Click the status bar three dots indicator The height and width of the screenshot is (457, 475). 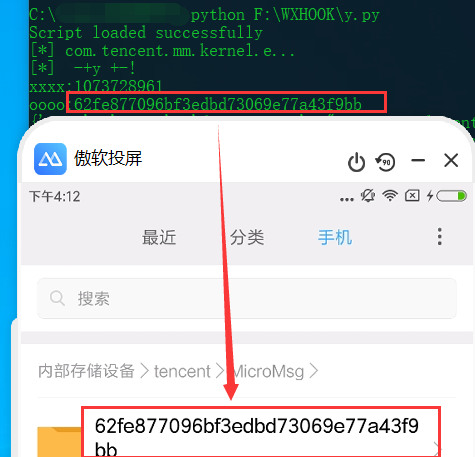[x=347, y=199]
